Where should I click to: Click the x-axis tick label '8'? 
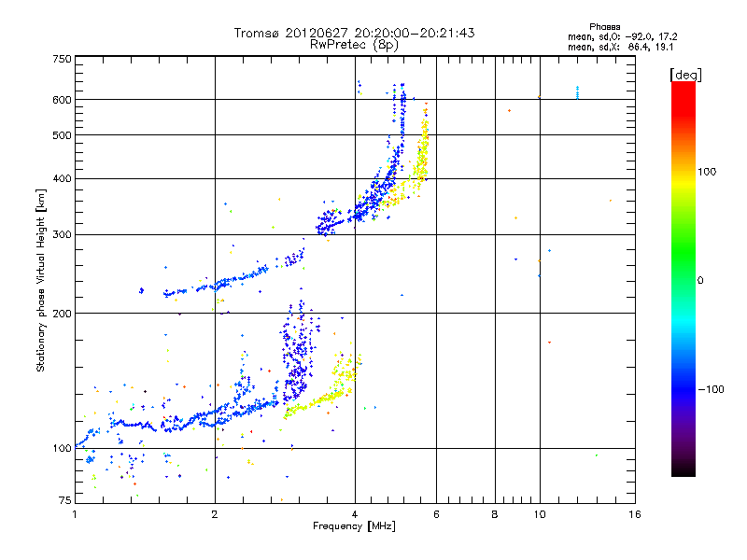(x=495, y=514)
